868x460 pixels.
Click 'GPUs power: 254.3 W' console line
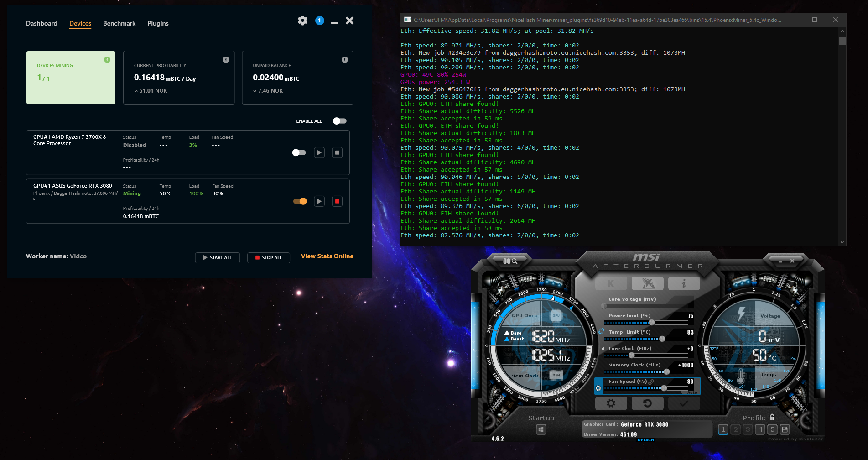(435, 82)
